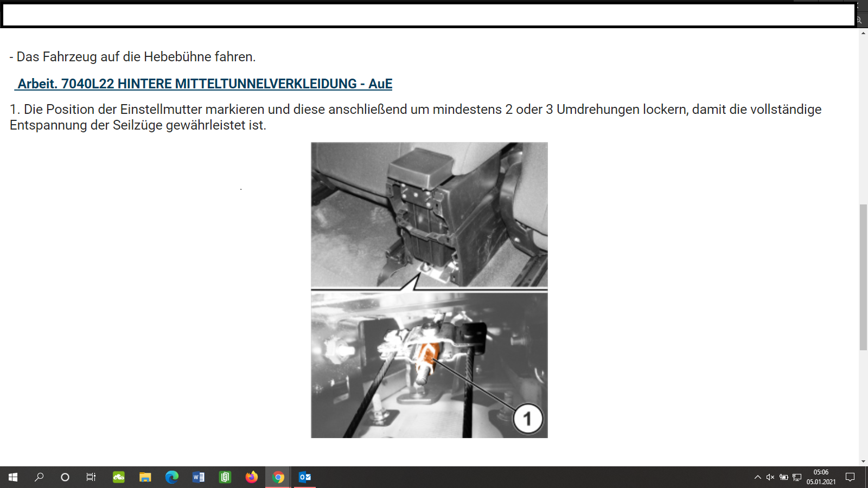Screen dimensions: 868x488
Task: Expand the hidden system tray icons
Action: [x=757, y=477]
